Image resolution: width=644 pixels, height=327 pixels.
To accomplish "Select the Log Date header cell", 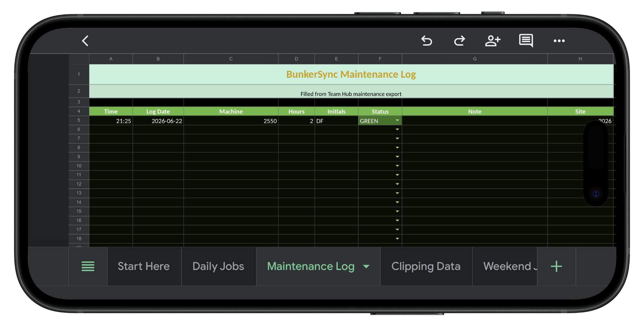I will 158,111.
